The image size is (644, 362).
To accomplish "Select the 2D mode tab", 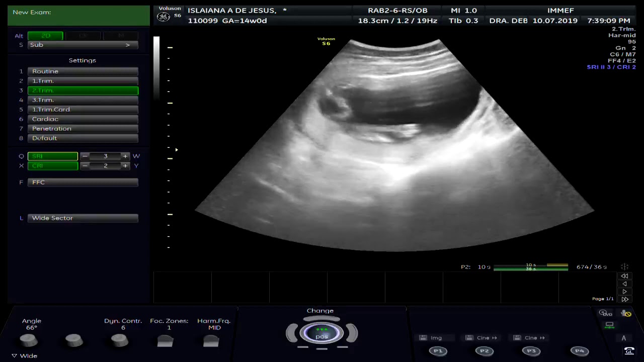I will 45,36.
